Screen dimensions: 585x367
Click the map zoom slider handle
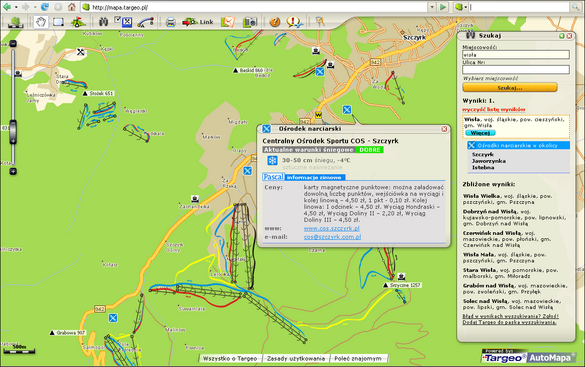(13, 132)
